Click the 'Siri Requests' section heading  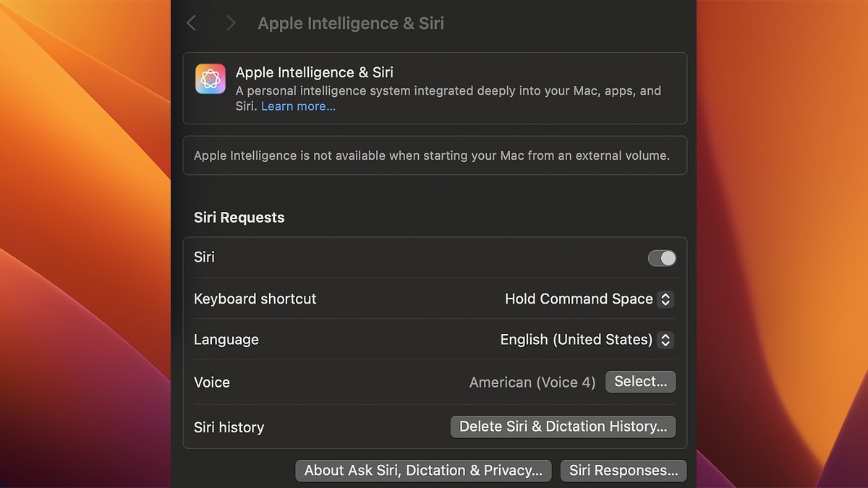click(x=239, y=218)
